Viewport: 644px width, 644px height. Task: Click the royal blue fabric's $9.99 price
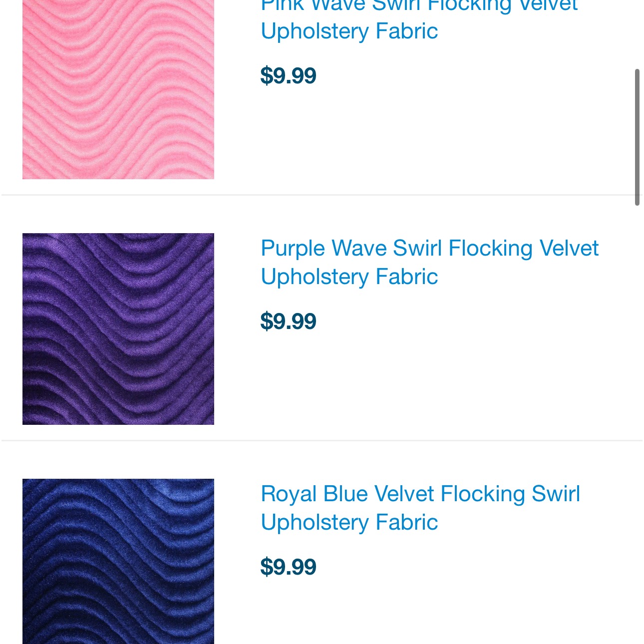point(289,567)
